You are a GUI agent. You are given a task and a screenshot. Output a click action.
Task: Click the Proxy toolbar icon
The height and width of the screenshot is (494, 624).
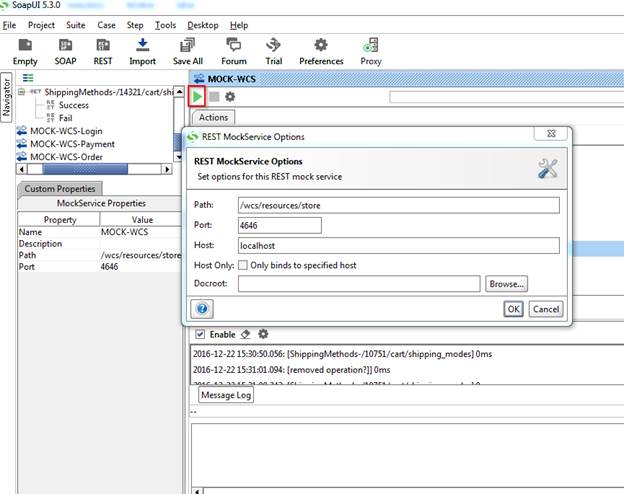(x=371, y=52)
